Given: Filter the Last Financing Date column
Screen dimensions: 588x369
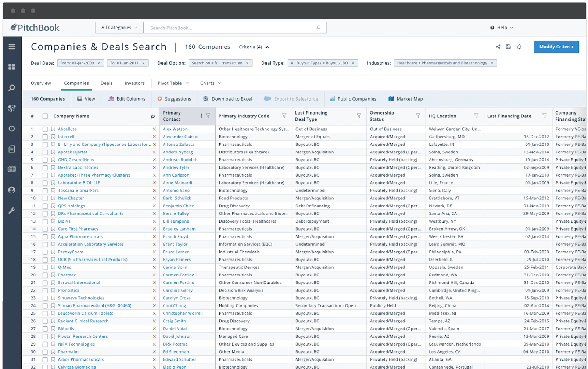Looking at the screenshot, I should [544, 116].
